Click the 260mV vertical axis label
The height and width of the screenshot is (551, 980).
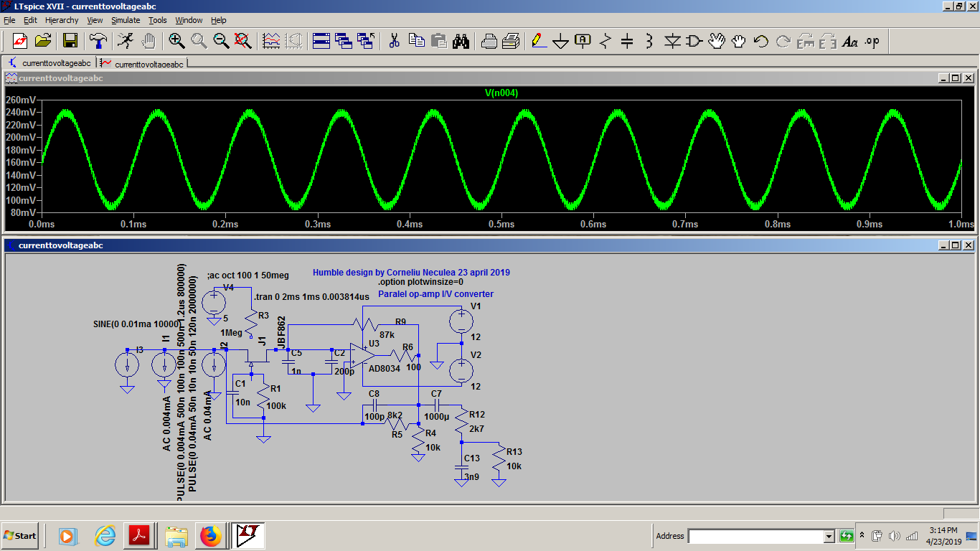tap(19, 100)
